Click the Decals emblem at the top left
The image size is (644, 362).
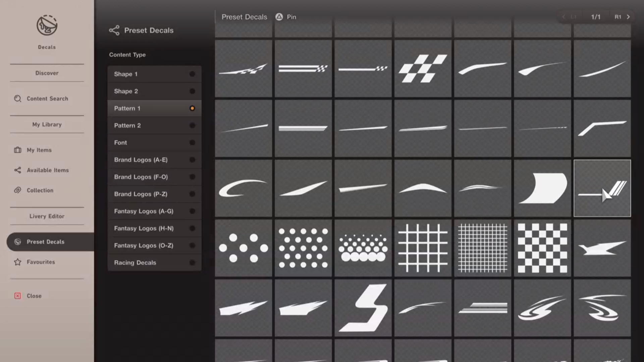(47, 25)
